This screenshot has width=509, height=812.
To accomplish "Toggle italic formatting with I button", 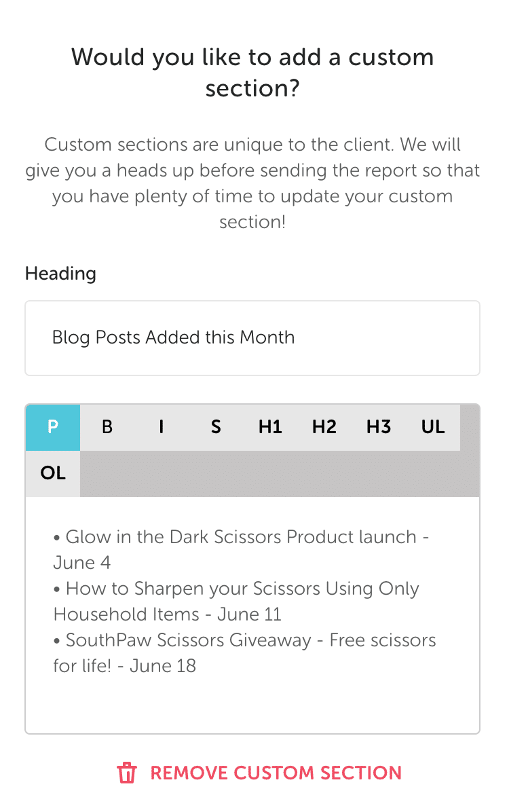I will coord(162,428).
